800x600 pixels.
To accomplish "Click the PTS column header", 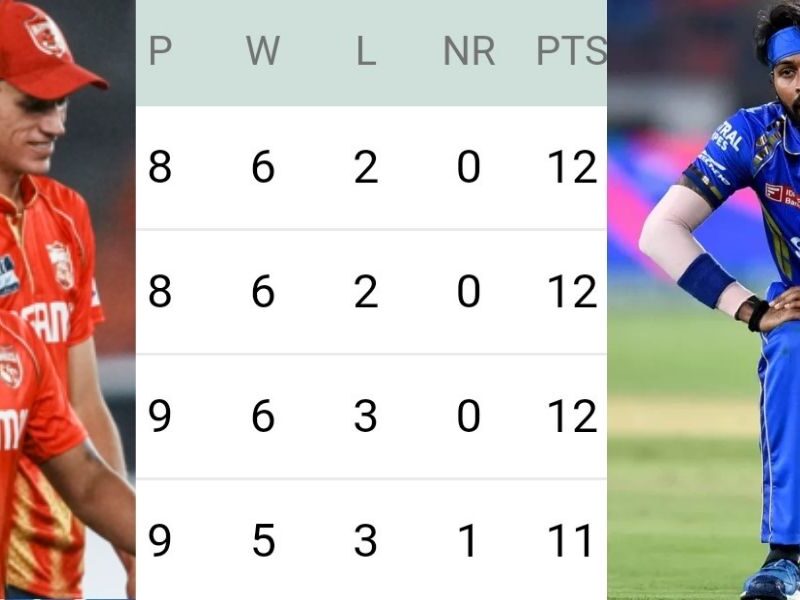I will (x=571, y=51).
